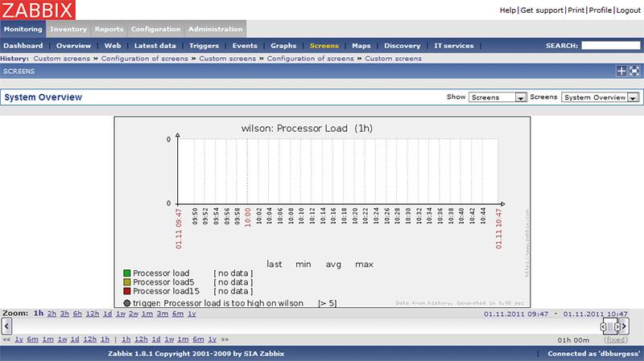Open the Configuration main menu tab
The width and height of the screenshot is (644, 361).
pos(155,29)
